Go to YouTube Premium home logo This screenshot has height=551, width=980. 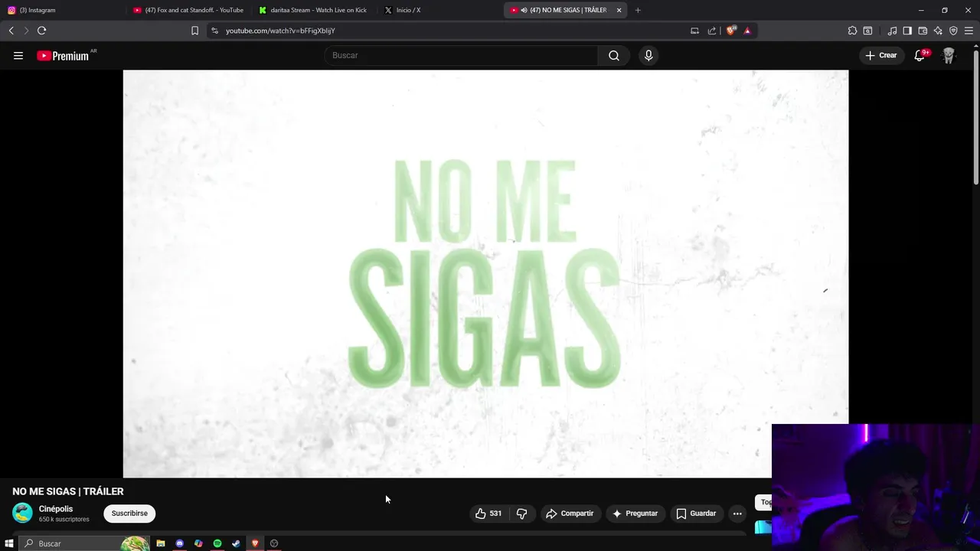pos(64,55)
